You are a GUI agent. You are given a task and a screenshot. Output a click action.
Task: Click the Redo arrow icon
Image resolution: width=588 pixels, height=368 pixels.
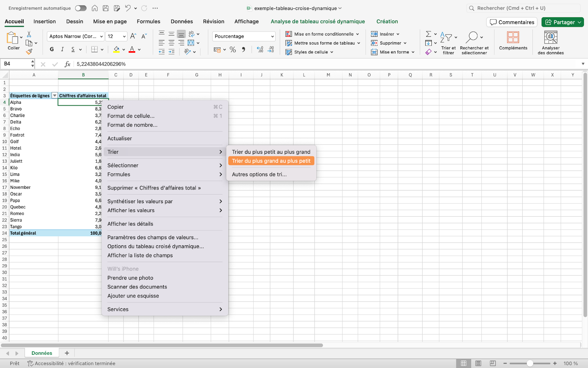pos(144,8)
